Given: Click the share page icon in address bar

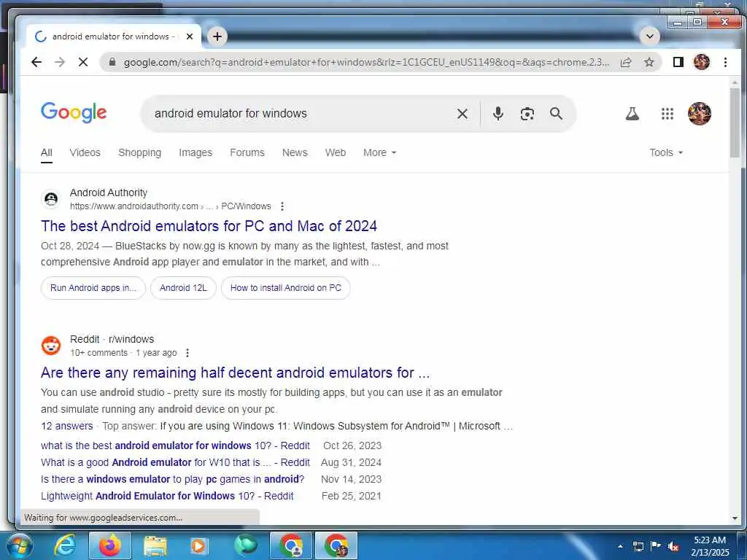Looking at the screenshot, I should click(626, 62).
